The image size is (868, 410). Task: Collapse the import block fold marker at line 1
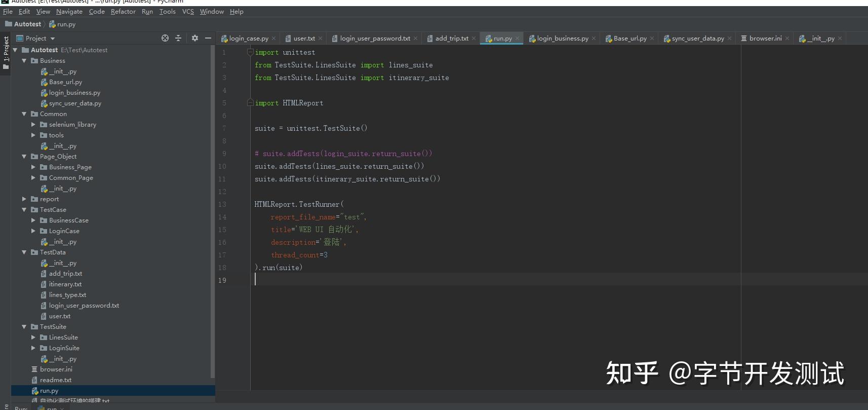250,52
